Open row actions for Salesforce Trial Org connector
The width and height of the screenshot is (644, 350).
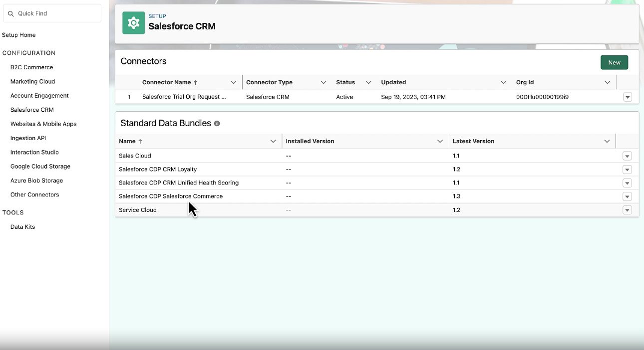[627, 97]
